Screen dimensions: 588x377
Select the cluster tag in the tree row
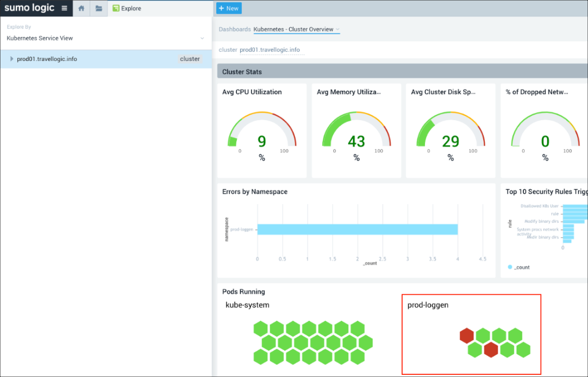tap(190, 59)
